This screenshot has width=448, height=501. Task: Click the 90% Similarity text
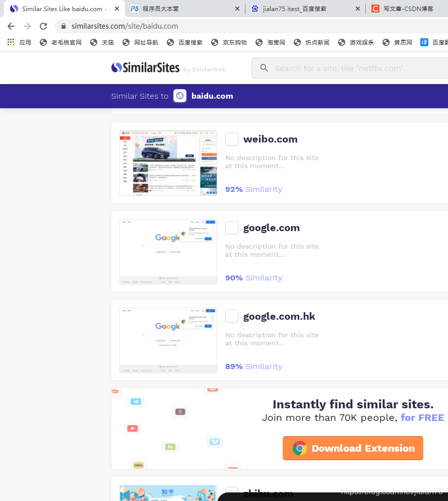(x=253, y=277)
